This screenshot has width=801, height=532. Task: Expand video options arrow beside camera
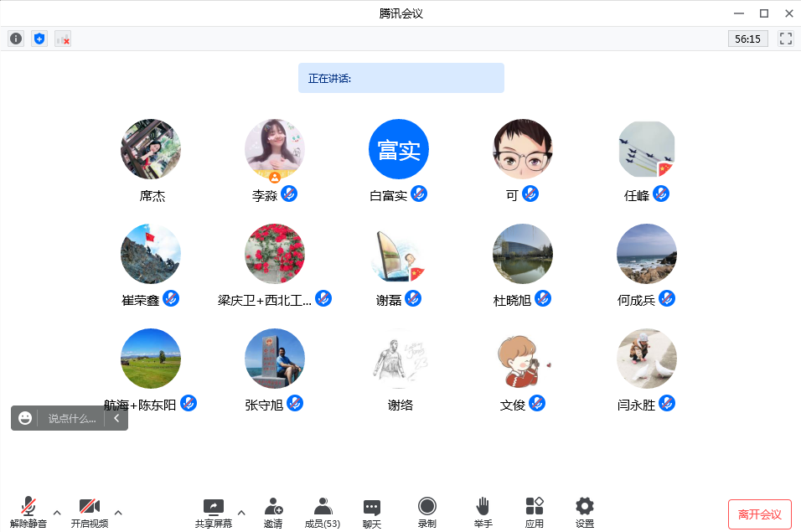pos(118,513)
